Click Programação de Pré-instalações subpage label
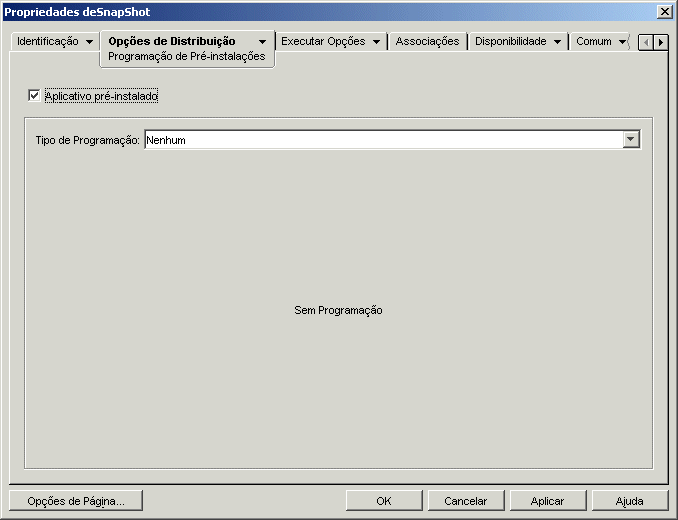This screenshot has height=520, width=678. pyautogui.click(x=186, y=57)
